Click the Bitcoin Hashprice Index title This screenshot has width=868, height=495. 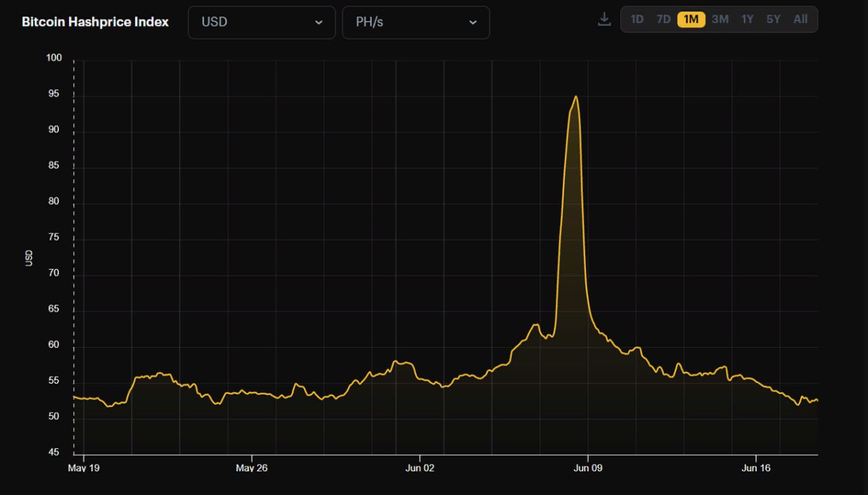[95, 22]
